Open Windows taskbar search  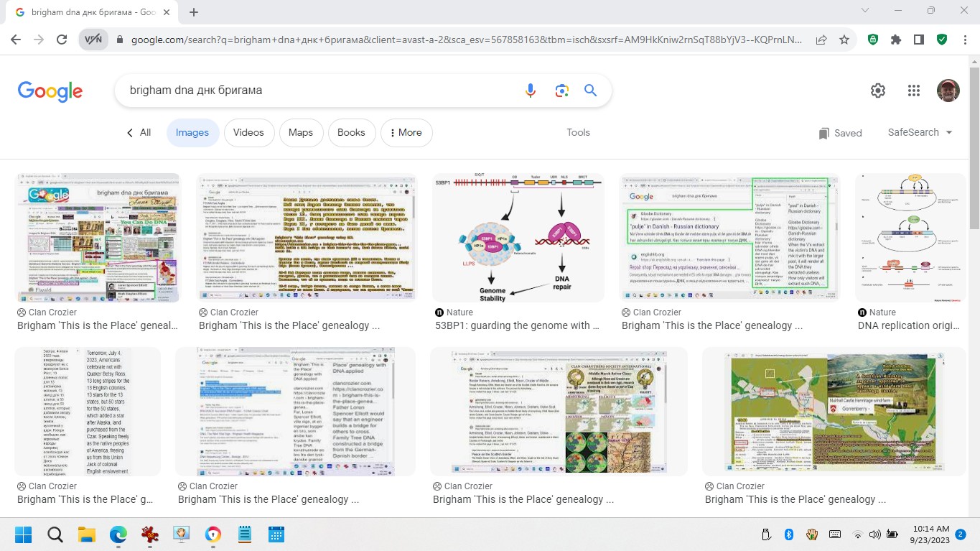(55, 534)
